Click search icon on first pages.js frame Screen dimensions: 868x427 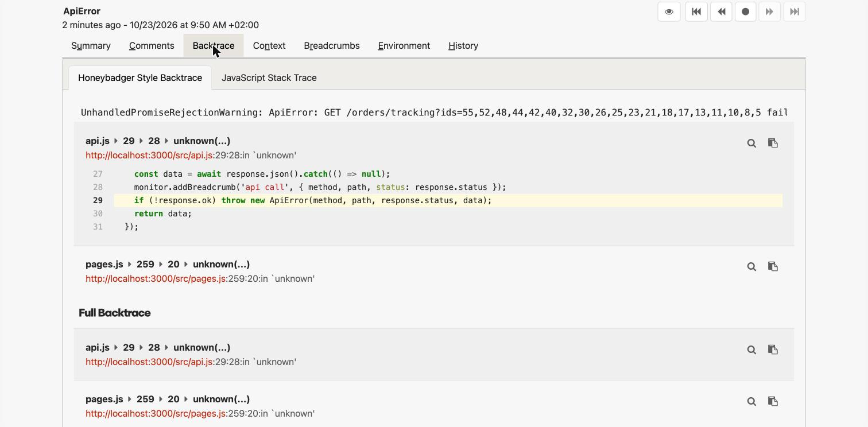click(751, 266)
